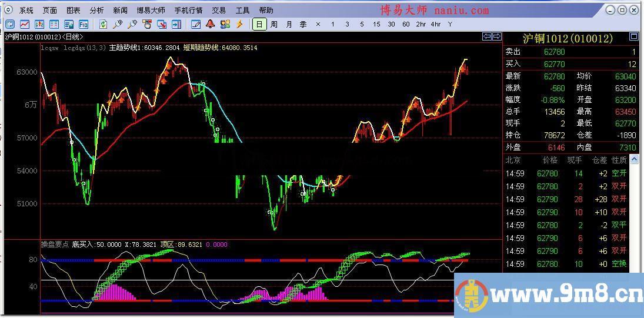Click the F10 company info icon
Image resolution: width=644 pixels, height=318 pixels.
click(84, 24)
